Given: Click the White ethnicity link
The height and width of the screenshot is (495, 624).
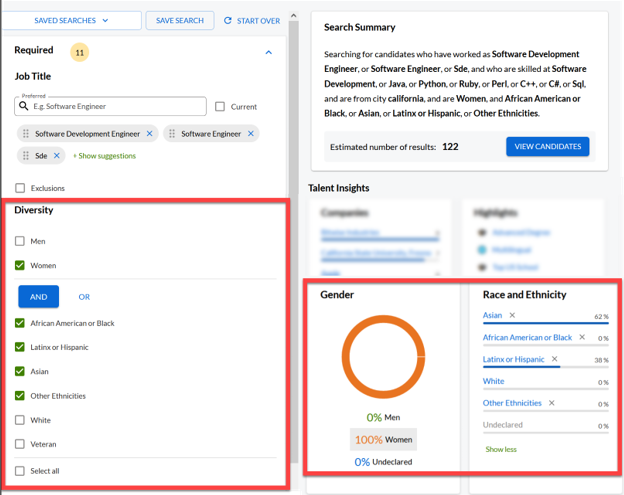Looking at the screenshot, I should (493, 381).
